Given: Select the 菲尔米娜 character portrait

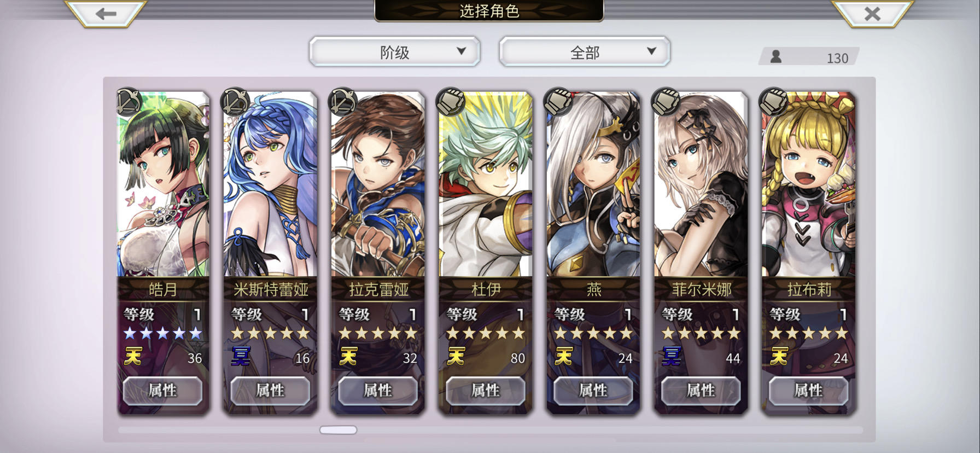Looking at the screenshot, I should (x=701, y=185).
